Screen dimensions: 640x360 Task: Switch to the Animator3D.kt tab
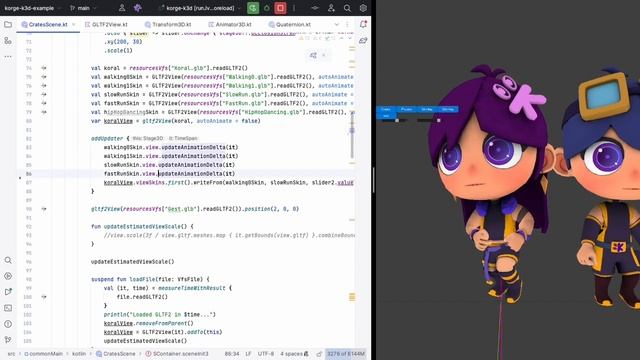(230, 24)
